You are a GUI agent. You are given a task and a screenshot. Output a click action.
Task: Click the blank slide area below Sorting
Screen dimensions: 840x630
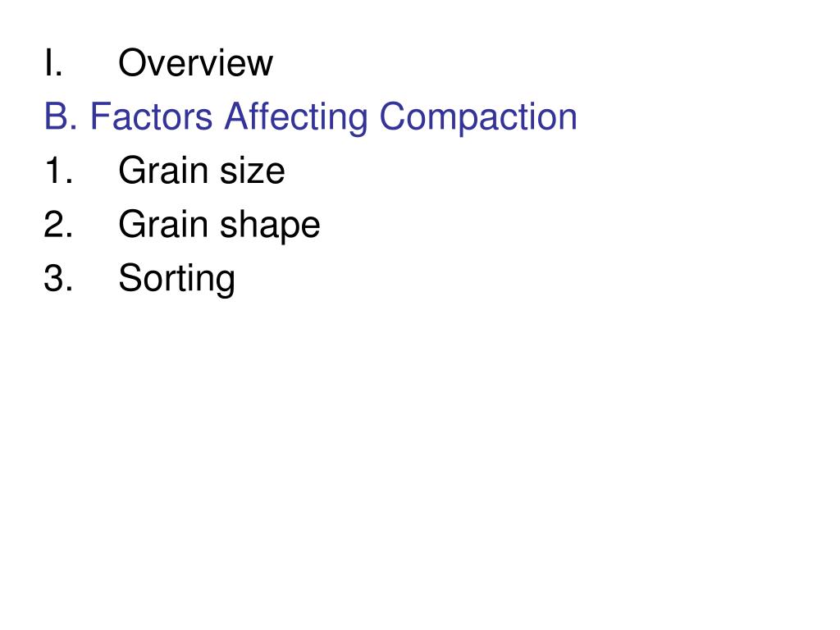click(420, 455)
